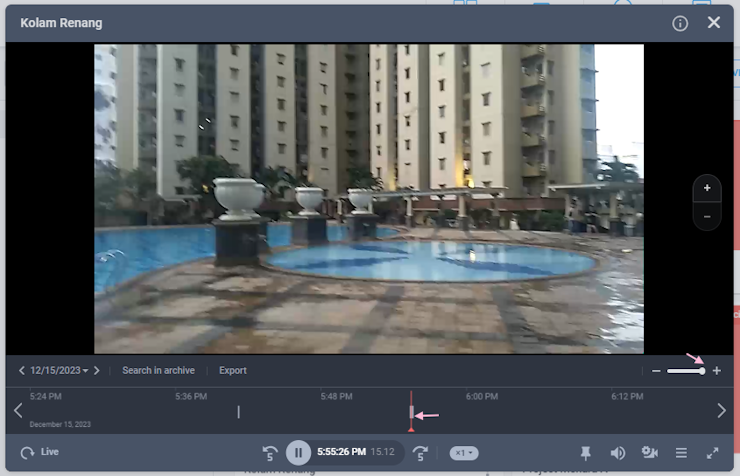Image resolution: width=740 pixels, height=476 pixels.
Task: Pause the video playback
Action: point(298,453)
